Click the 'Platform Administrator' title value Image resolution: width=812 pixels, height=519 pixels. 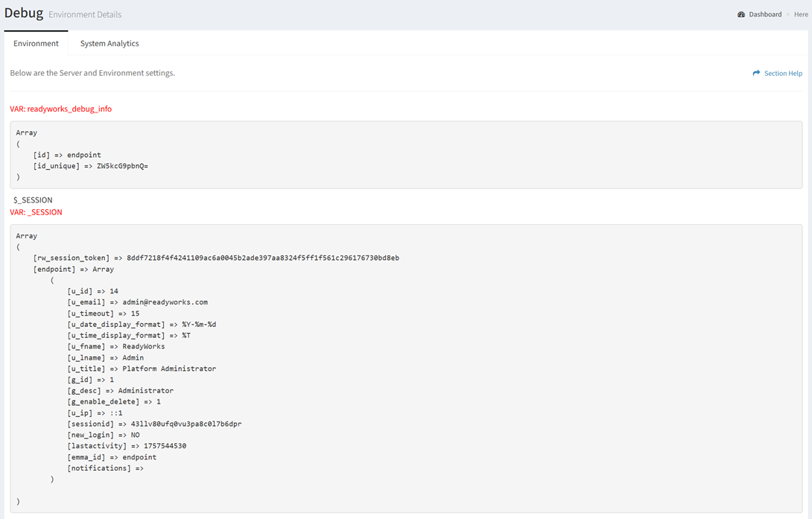click(x=169, y=369)
